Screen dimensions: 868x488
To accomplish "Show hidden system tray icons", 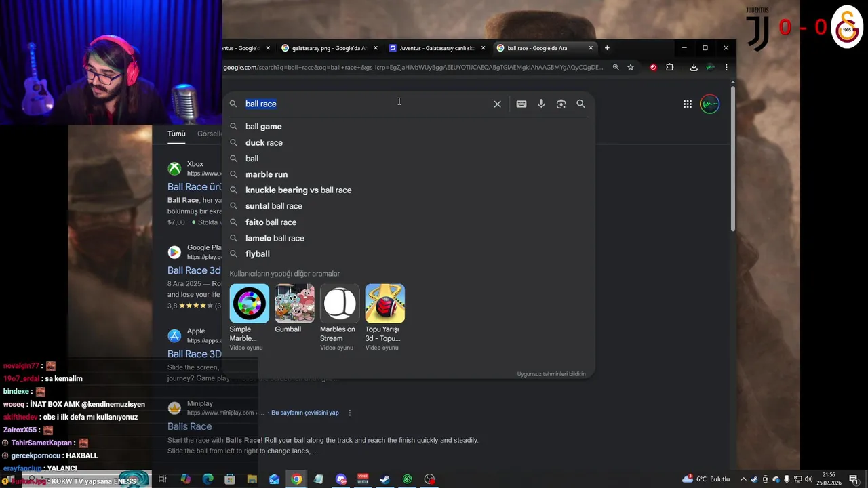I will click(x=743, y=479).
